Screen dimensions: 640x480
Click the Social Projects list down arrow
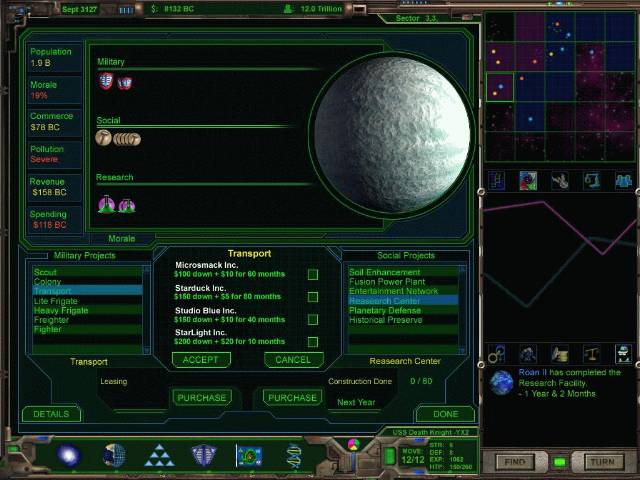pos(462,351)
